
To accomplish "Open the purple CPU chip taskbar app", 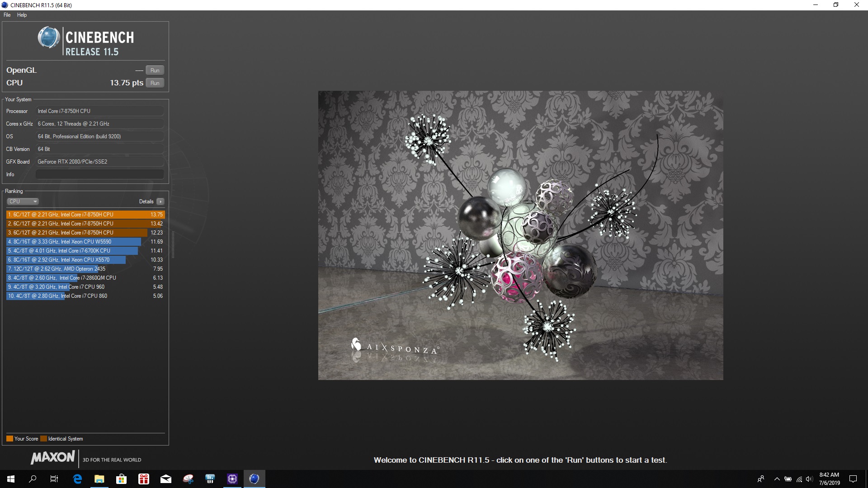I will pos(232,479).
